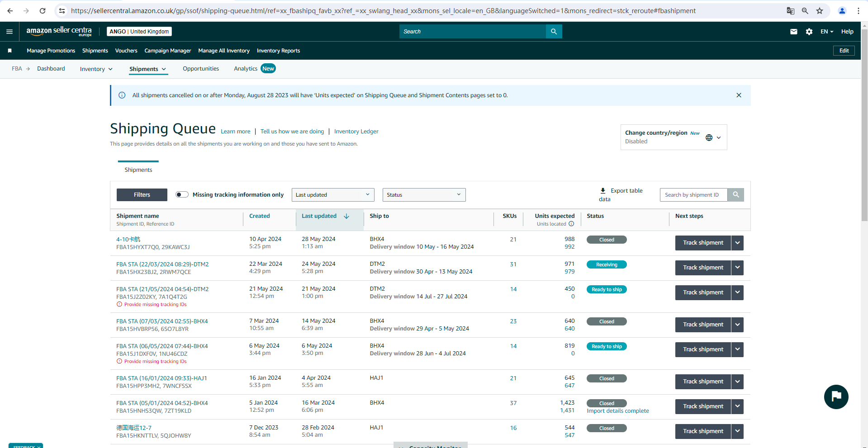
Task: Click the Filters button
Action: click(x=142, y=195)
